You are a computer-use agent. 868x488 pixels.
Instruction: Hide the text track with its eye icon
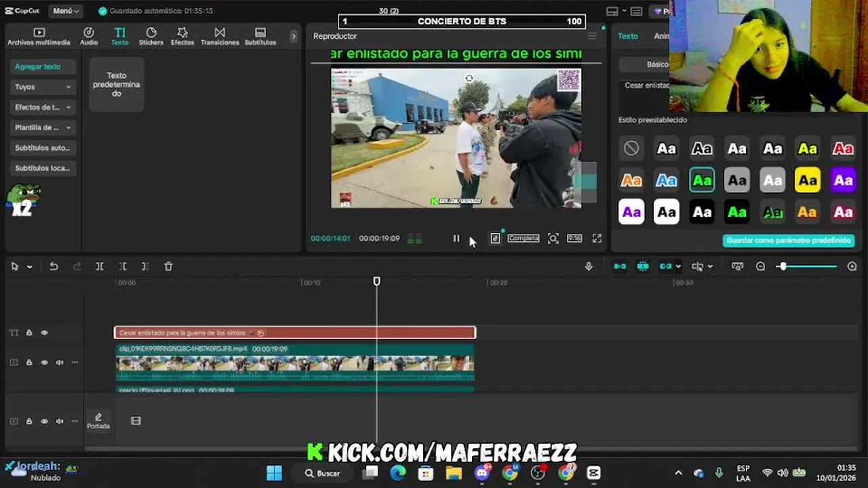(x=45, y=333)
